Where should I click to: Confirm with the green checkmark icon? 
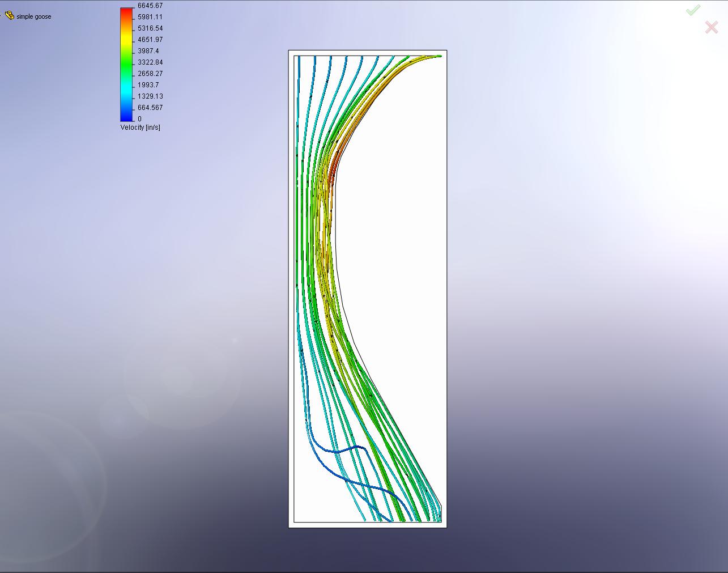tap(693, 10)
